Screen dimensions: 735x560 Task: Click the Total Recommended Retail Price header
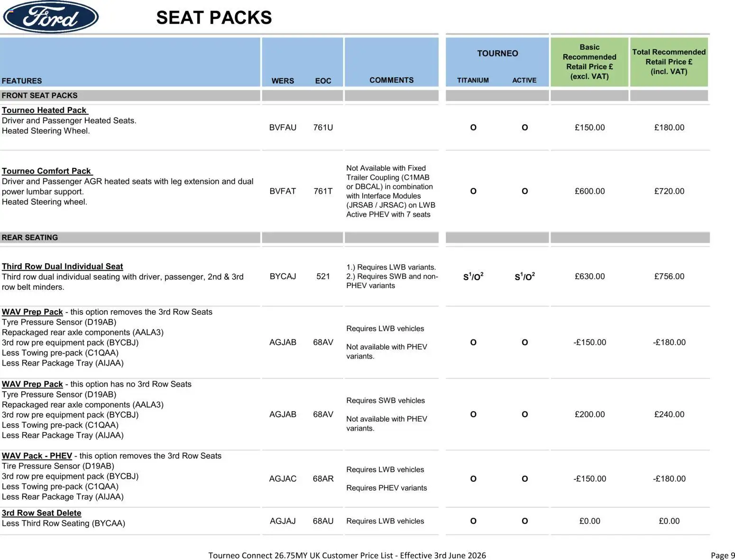coord(669,62)
